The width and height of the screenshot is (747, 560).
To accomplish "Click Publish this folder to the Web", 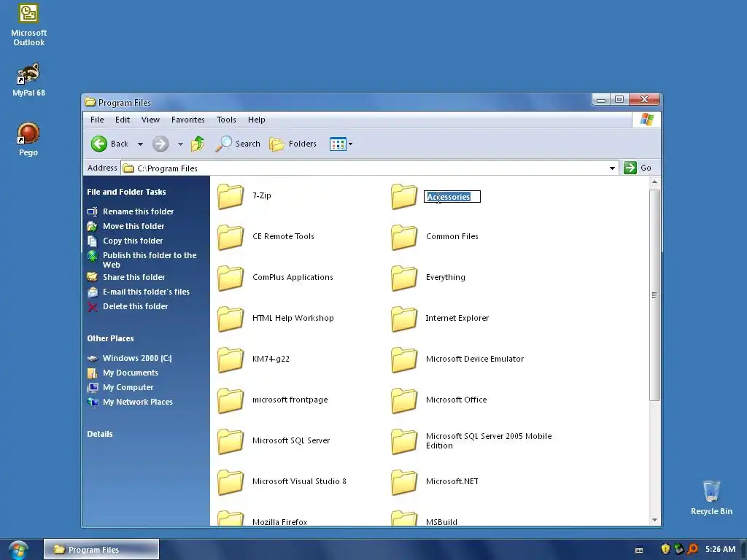I will click(150, 260).
